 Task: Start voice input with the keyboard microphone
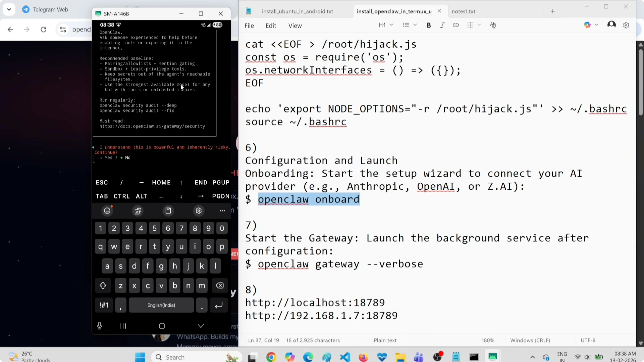[x=99, y=325]
